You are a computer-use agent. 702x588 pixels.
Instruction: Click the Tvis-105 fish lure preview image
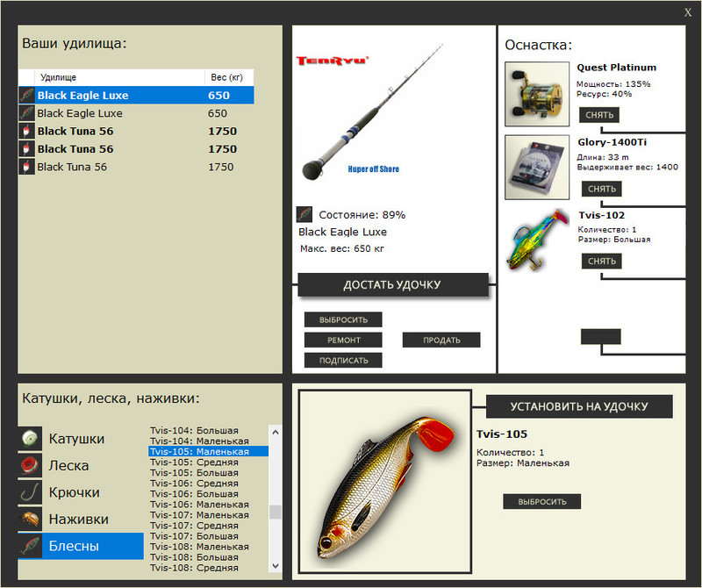point(385,482)
